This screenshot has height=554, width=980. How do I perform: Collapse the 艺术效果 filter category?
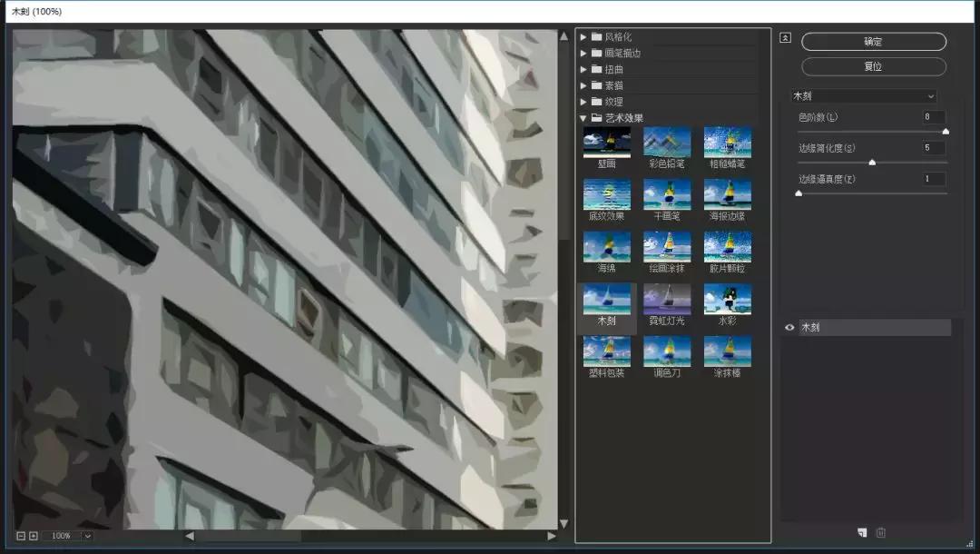[583, 117]
